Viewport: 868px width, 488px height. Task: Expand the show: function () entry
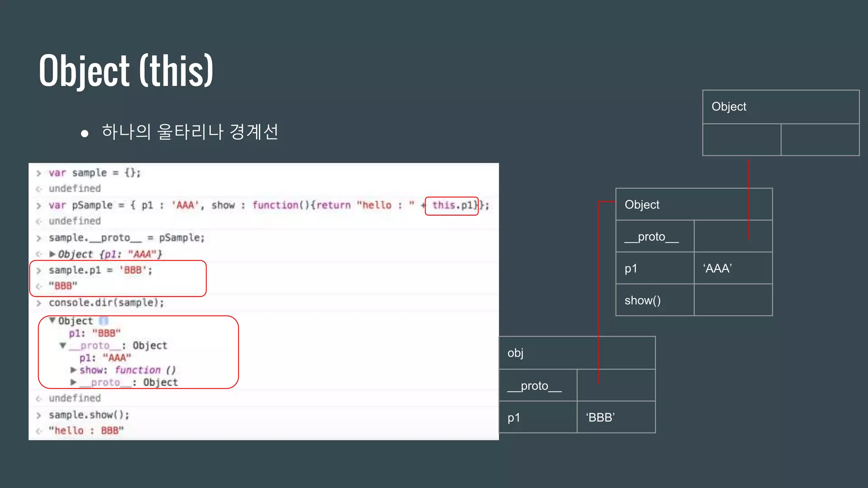(x=73, y=370)
